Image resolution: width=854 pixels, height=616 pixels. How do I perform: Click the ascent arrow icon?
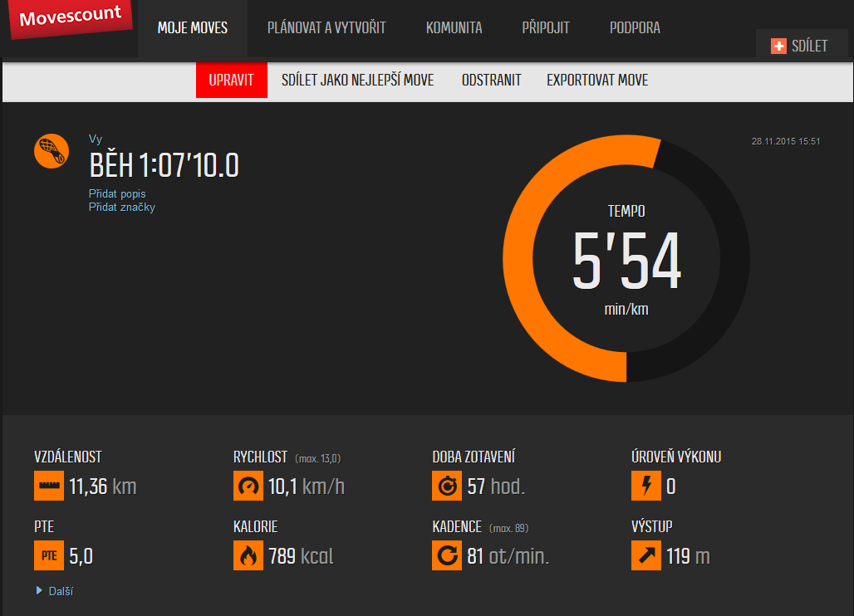(x=646, y=555)
